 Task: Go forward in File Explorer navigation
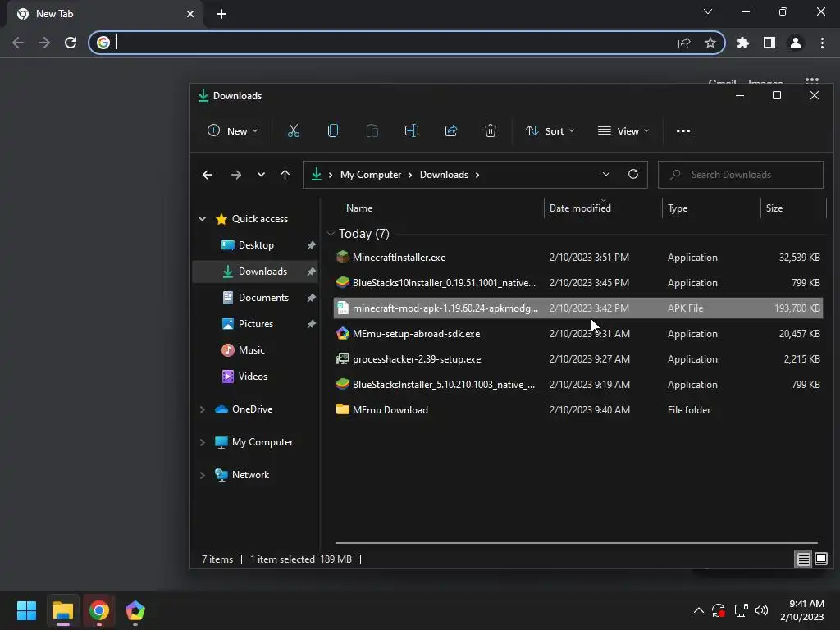(235, 175)
